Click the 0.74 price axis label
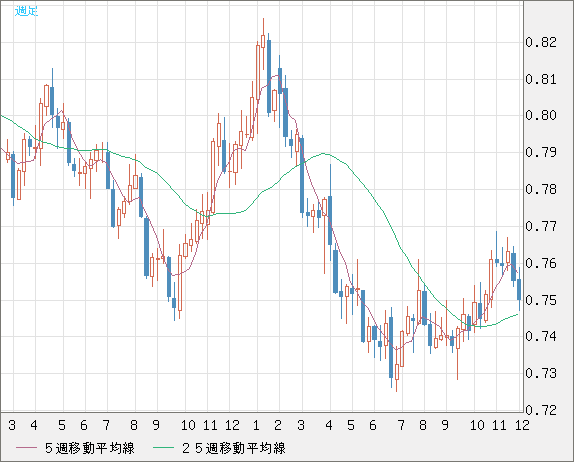The width and height of the screenshot is (574, 462). [541, 336]
